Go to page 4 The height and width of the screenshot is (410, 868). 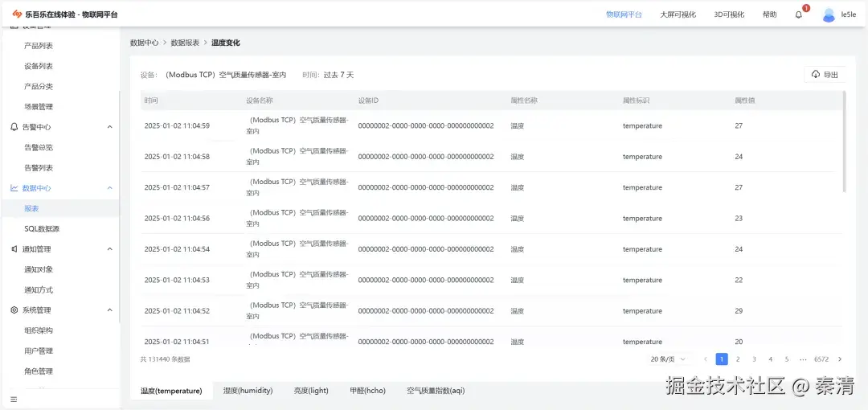[x=770, y=359]
